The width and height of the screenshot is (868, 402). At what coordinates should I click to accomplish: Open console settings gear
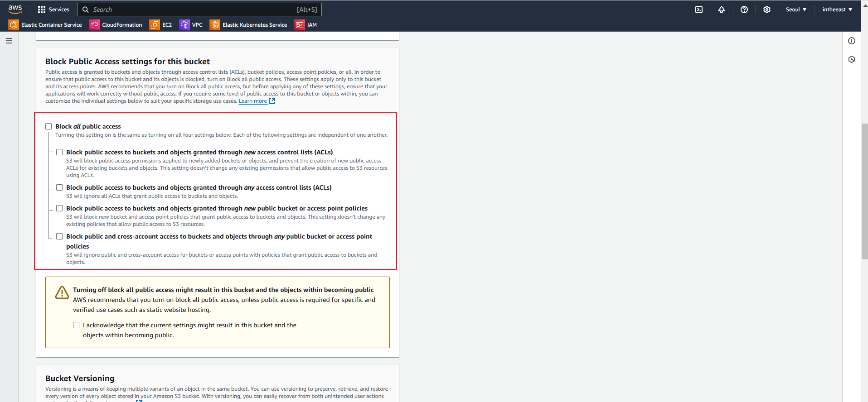pyautogui.click(x=767, y=10)
